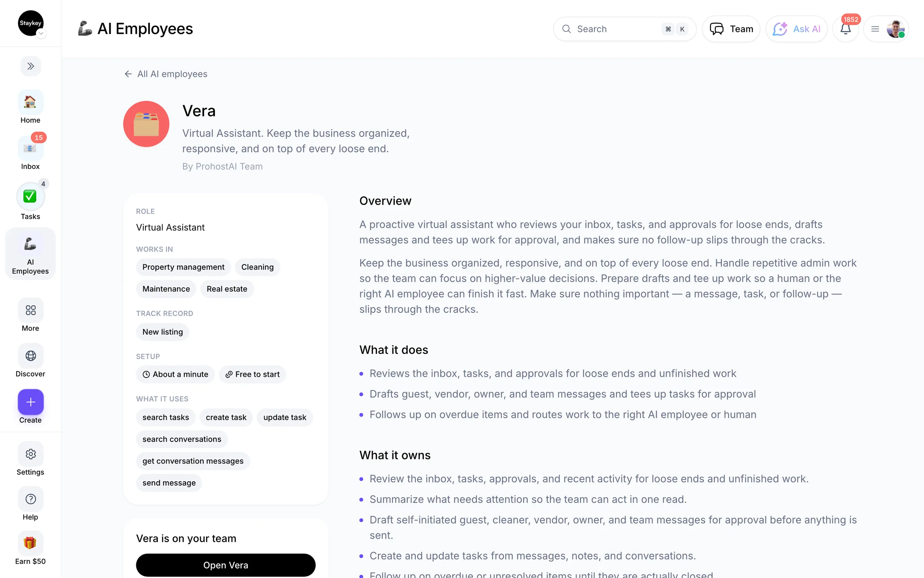Viewport: 924px width, 578px height.
Task: Click the About a minute setup chip
Action: [x=175, y=375]
